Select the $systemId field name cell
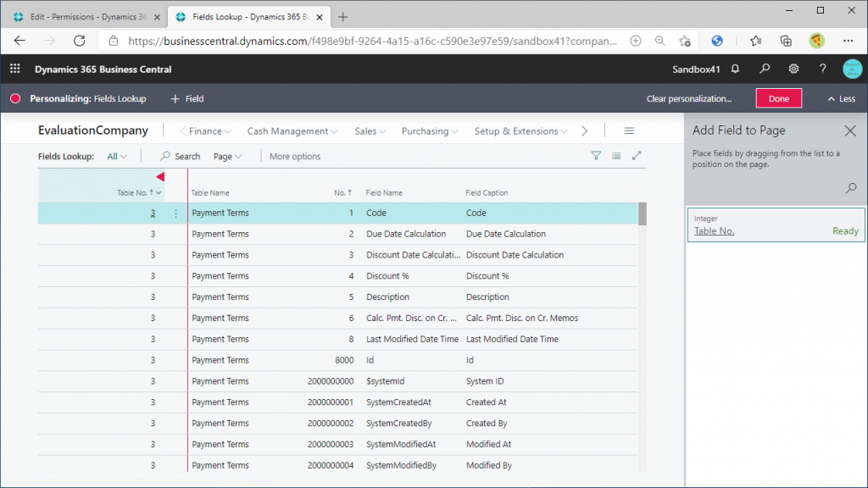Image resolution: width=868 pixels, height=488 pixels. click(386, 381)
